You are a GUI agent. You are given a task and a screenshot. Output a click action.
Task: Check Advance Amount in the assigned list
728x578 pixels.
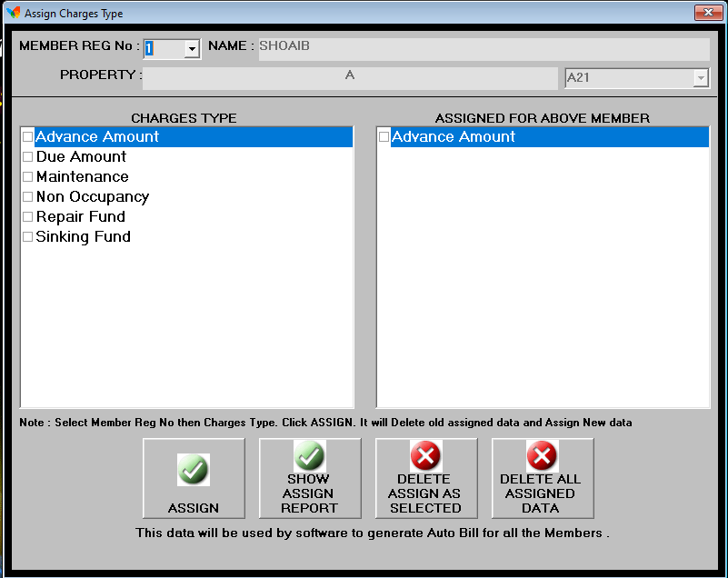(x=384, y=136)
